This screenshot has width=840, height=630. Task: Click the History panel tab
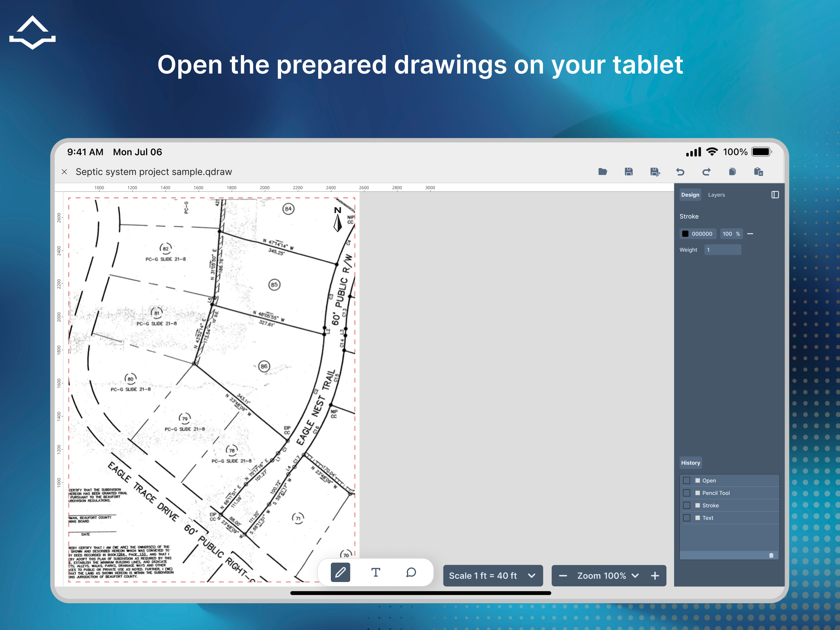690,463
